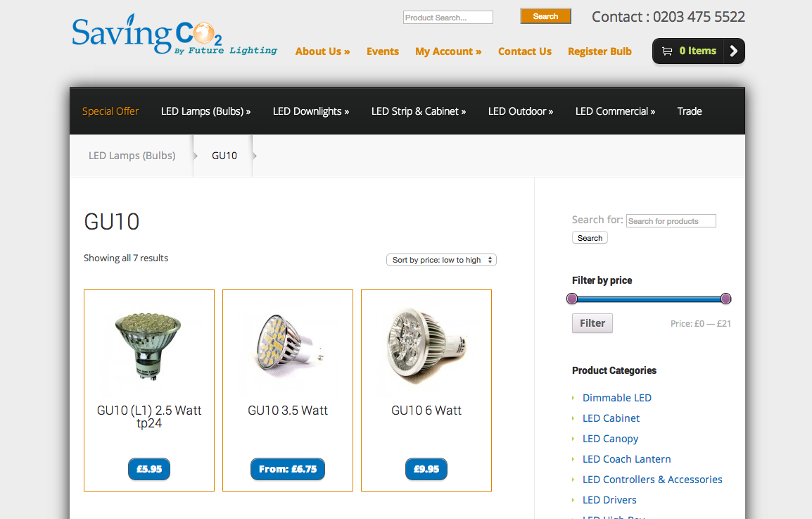812x519 pixels.
Task: Click the shopping cart icon
Action: (x=667, y=51)
